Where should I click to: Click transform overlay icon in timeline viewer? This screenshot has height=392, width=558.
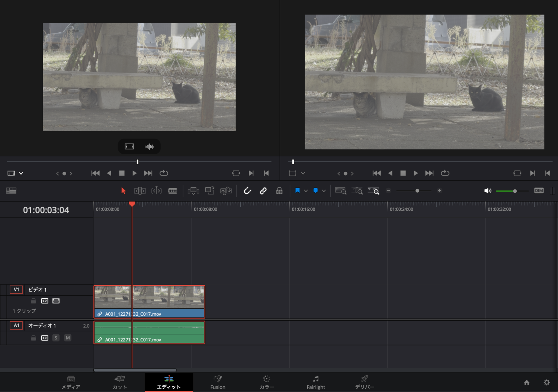pyautogui.click(x=292, y=173)
